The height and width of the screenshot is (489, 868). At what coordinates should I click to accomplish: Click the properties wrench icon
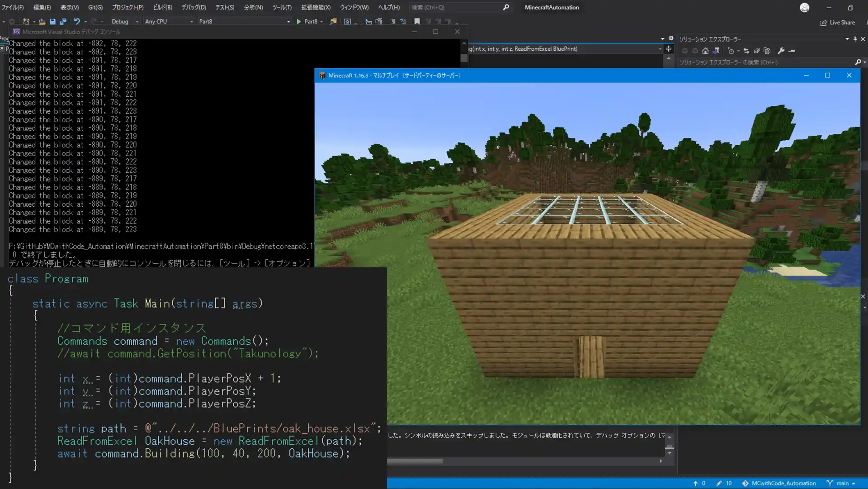click(781, 51)
